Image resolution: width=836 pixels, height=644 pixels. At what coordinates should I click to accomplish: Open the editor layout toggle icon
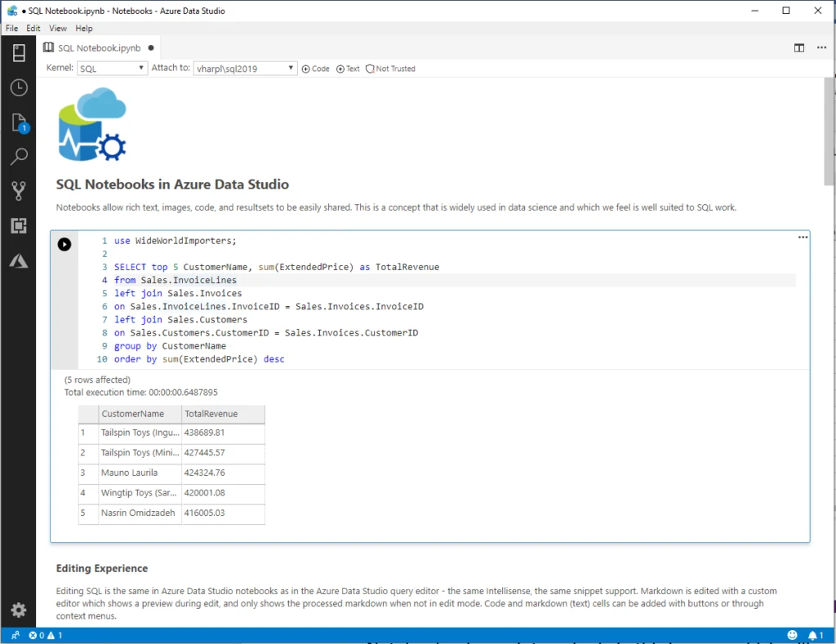[x=798, y=47]
